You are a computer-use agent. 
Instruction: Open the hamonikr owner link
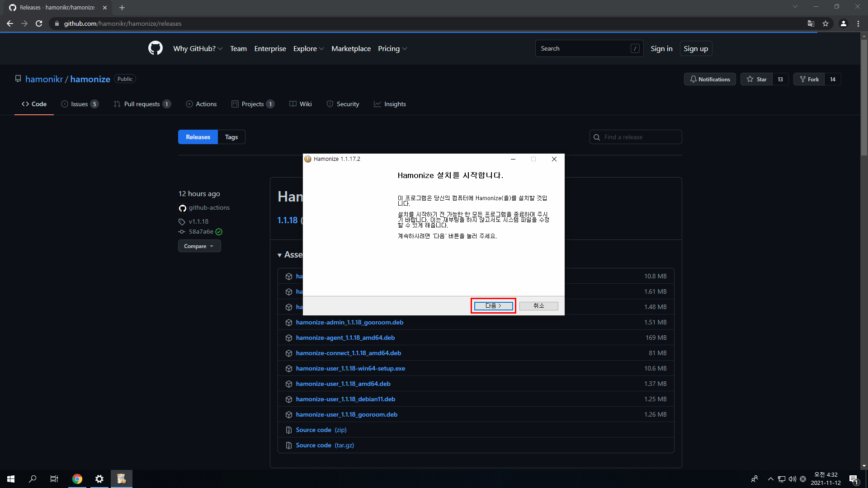pos(44,79)
